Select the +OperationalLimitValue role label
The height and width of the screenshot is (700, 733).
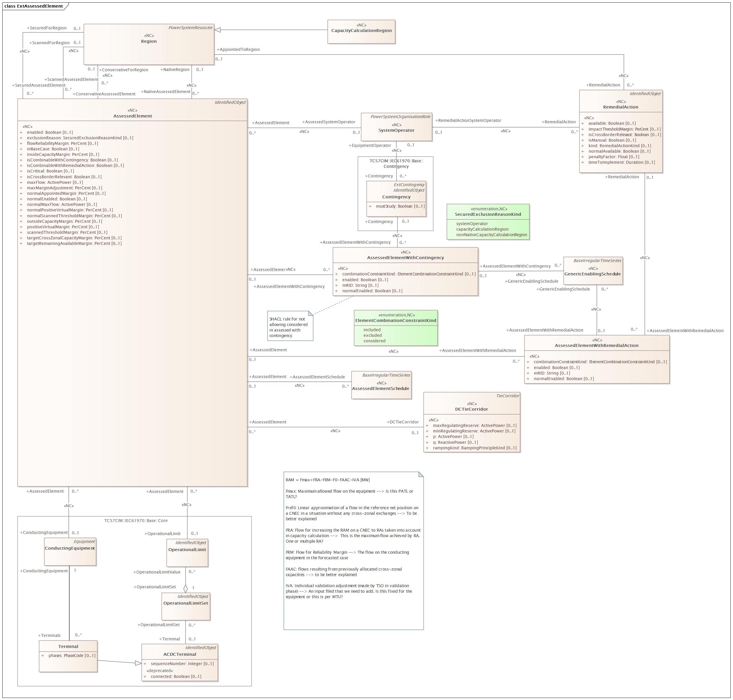click(157, 572)
